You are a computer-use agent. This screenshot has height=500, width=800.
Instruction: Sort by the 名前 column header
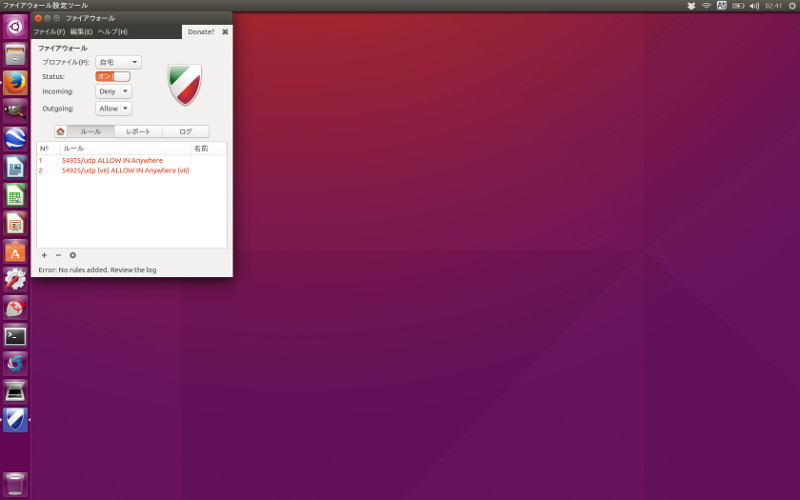click(x=209, y=148)
